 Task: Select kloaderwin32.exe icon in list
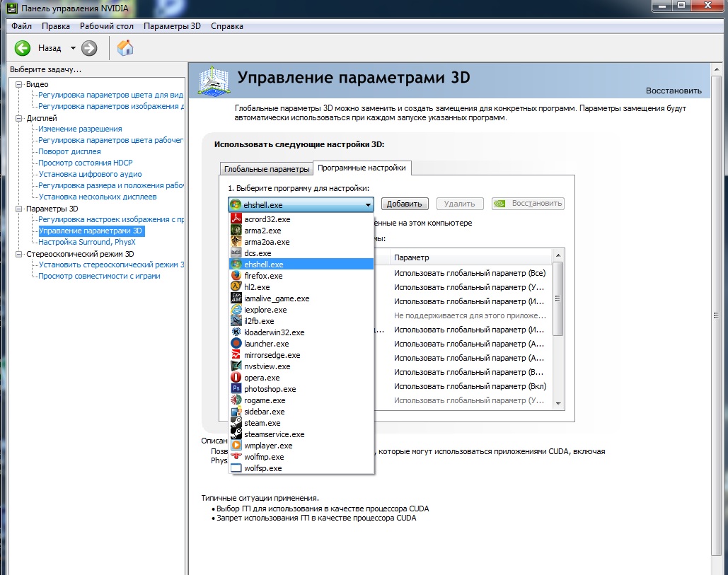pyautogui.click(x=236, y=332)
